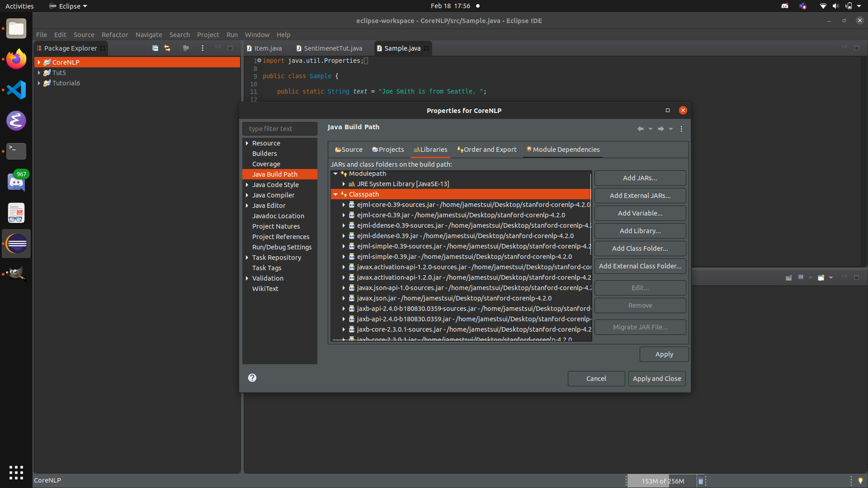Click the Add External JARs button
Image resolution: width=868 pixels, height=488 pixels.
640,195
